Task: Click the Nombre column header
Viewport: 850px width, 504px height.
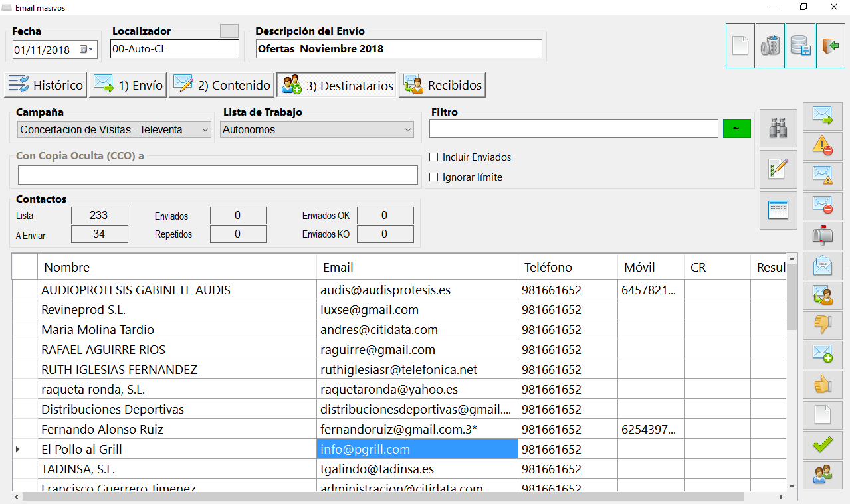Action: tap(177, 268)
